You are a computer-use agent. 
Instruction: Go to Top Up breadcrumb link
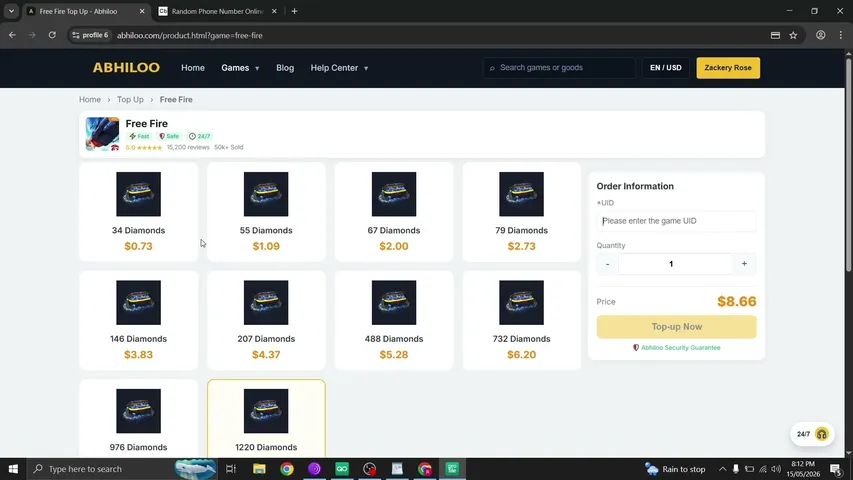[130, 100]
